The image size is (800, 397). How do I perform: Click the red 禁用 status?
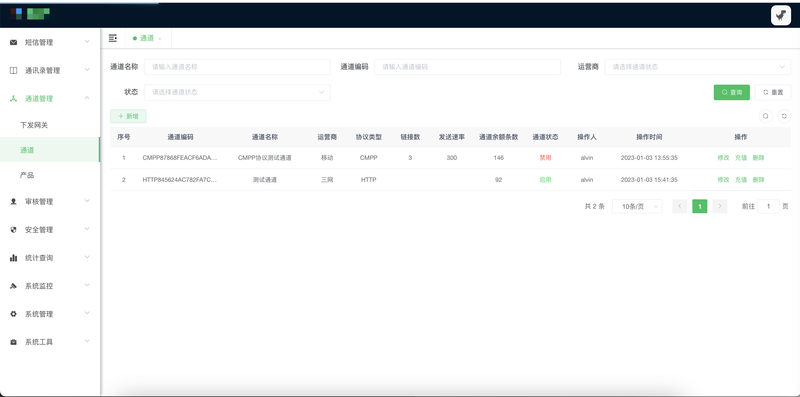[545, 158]
